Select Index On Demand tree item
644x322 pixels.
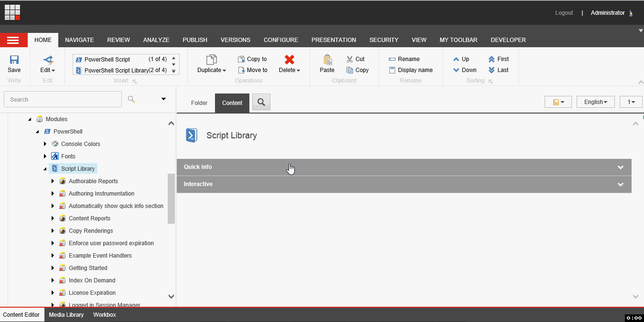(x=92, y=280)
